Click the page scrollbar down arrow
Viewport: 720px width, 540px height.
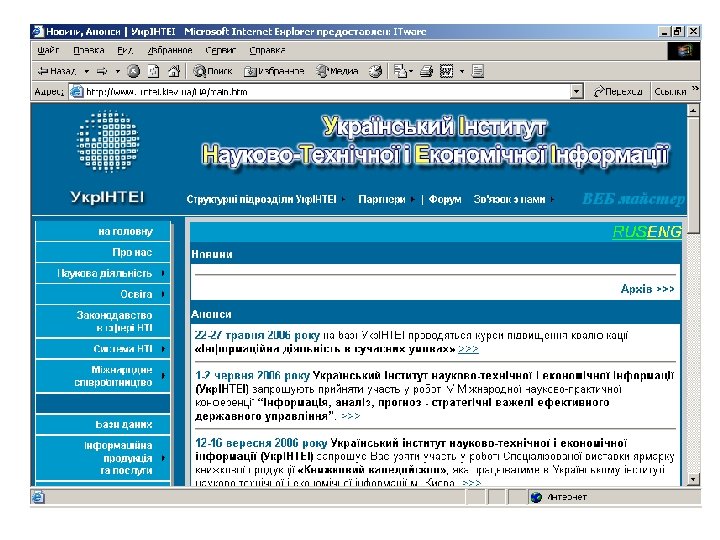coord(693,479)
